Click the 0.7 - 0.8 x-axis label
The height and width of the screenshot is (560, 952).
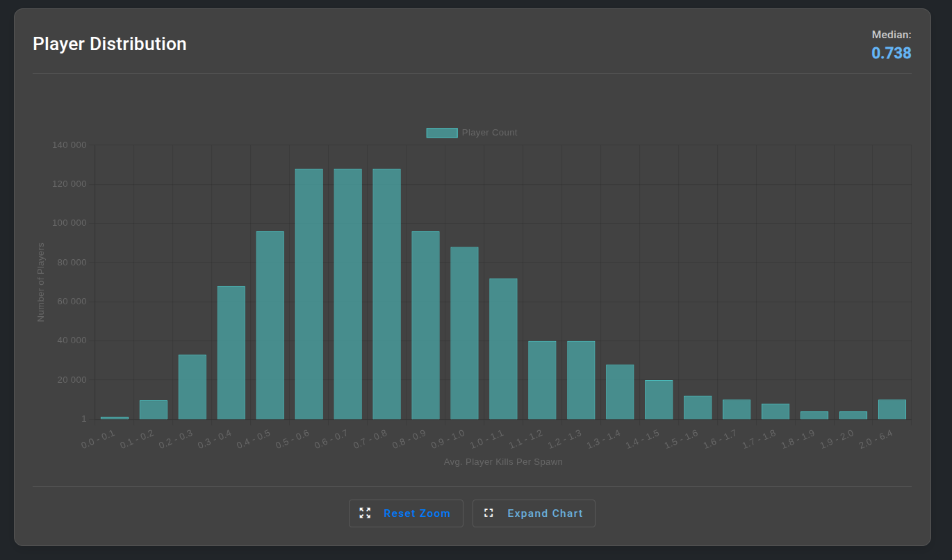coord(371,439)
